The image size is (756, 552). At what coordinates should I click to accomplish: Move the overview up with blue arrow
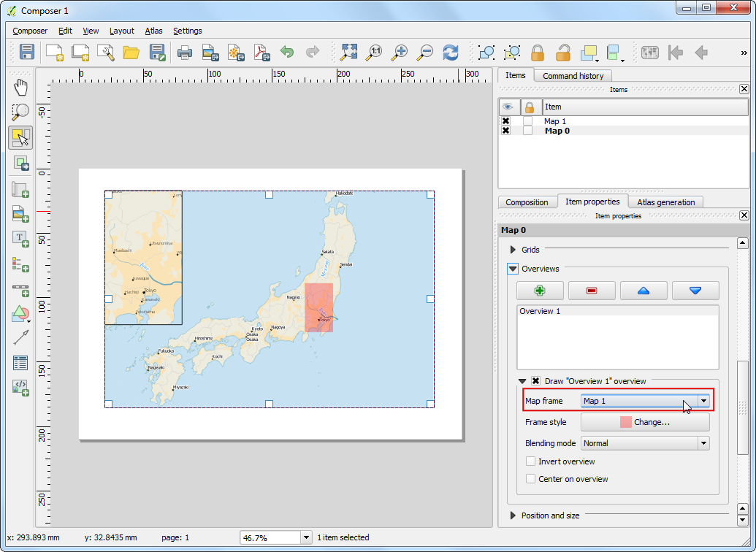tap(644, 291)
